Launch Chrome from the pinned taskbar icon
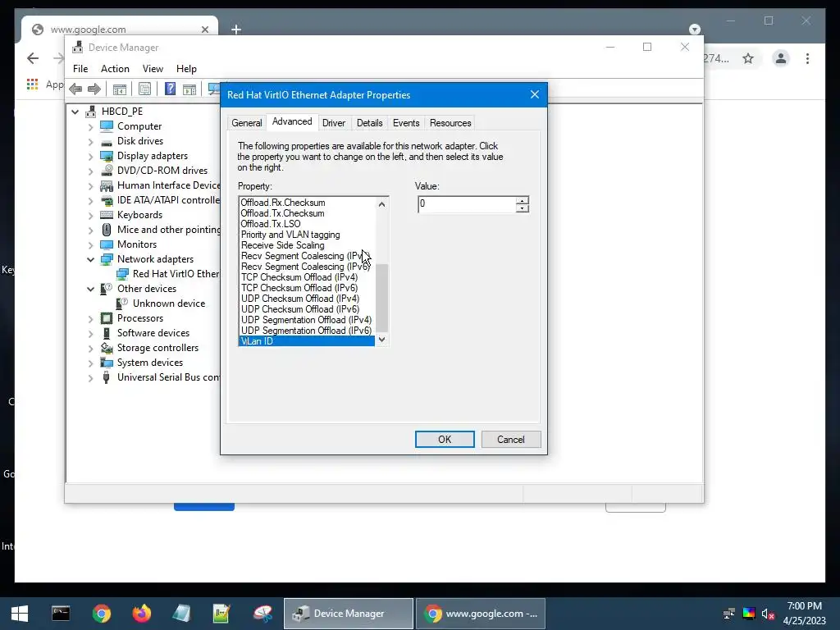840x630 pixels. tap(101, 614)
